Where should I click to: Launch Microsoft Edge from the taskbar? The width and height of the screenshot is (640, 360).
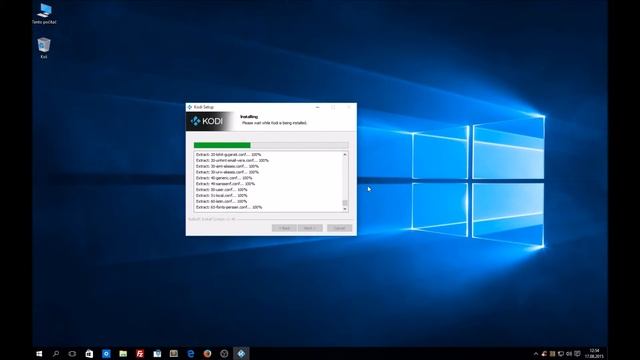click(x=191, y=353)
